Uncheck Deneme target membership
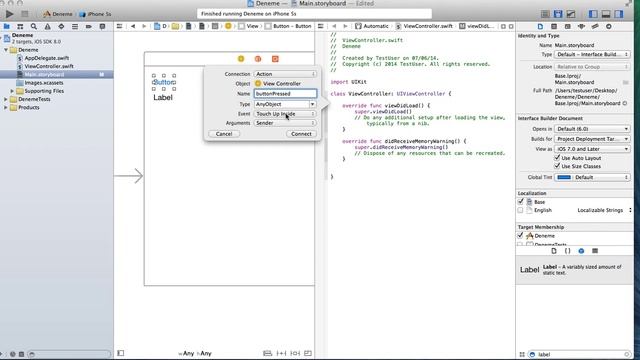The width and height of the screenshot is (640, 360). [x=520, y=236]
